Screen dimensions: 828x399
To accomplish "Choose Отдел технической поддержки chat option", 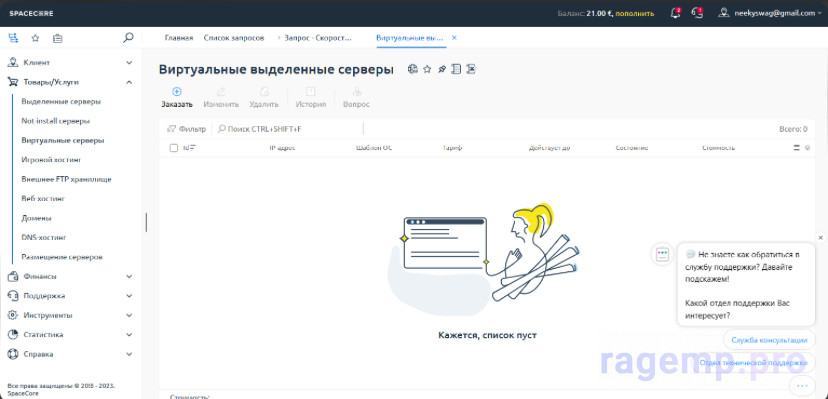I will (x=753, y=363).
